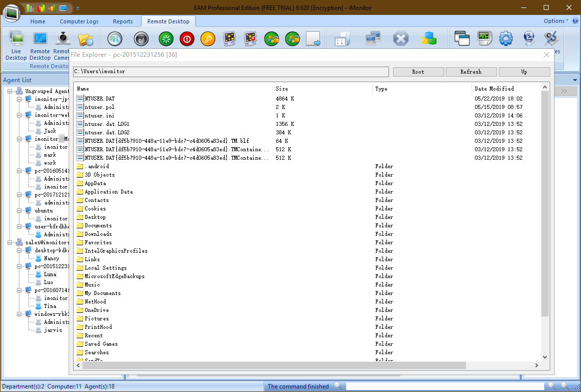
Task: Select the Nancy agent in the tree
Action: click(52, 258)
